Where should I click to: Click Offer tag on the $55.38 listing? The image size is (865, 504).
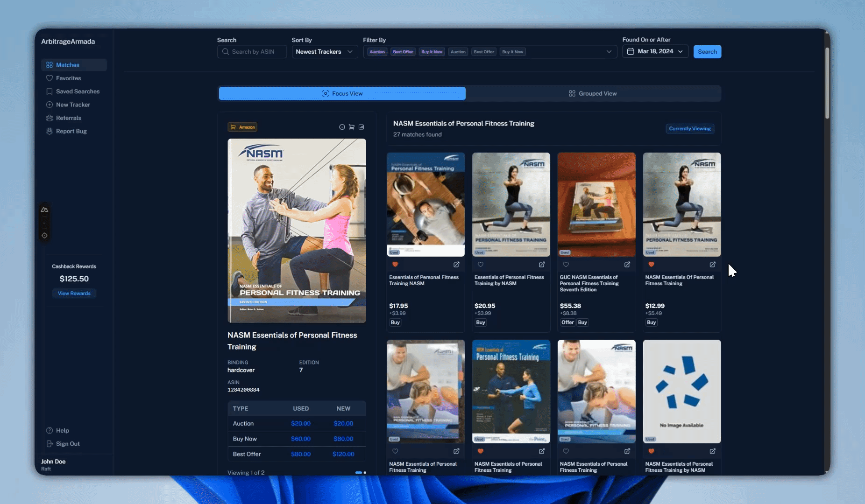click(567, 322)
